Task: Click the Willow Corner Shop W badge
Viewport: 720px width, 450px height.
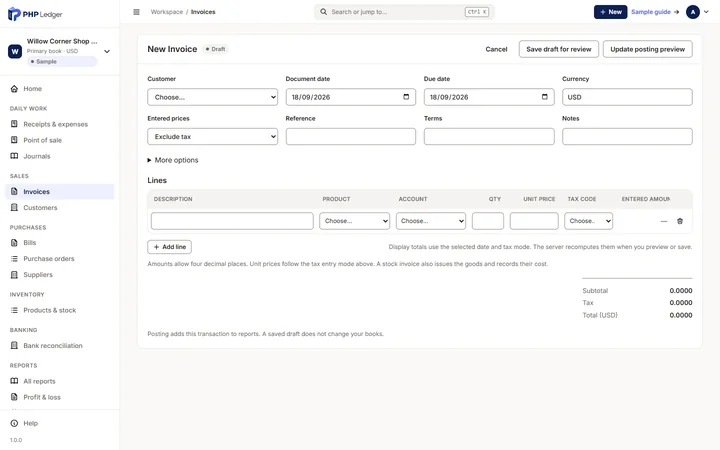Action: point(15,51)
